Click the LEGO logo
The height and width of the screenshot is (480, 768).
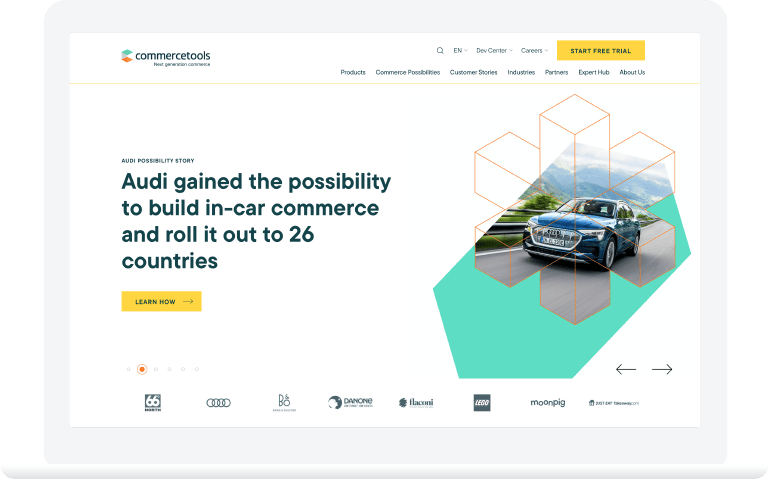482,403
